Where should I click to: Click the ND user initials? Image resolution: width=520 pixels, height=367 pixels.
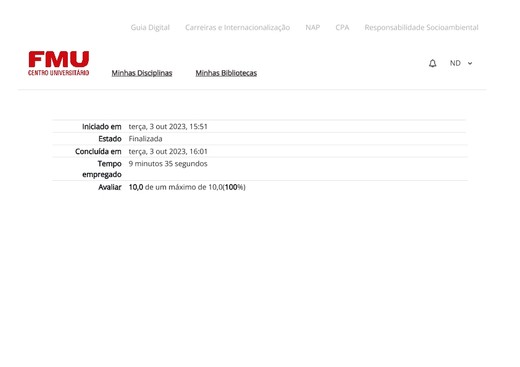pos(455,63)
